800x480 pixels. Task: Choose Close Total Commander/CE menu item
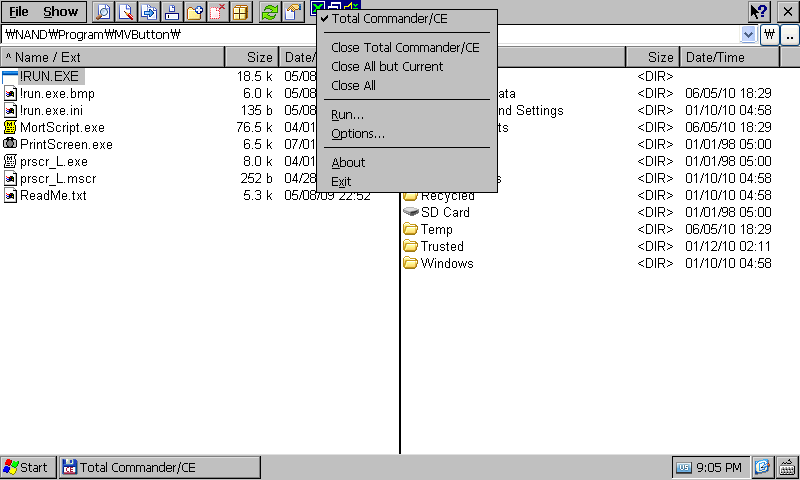coord(407,47)
